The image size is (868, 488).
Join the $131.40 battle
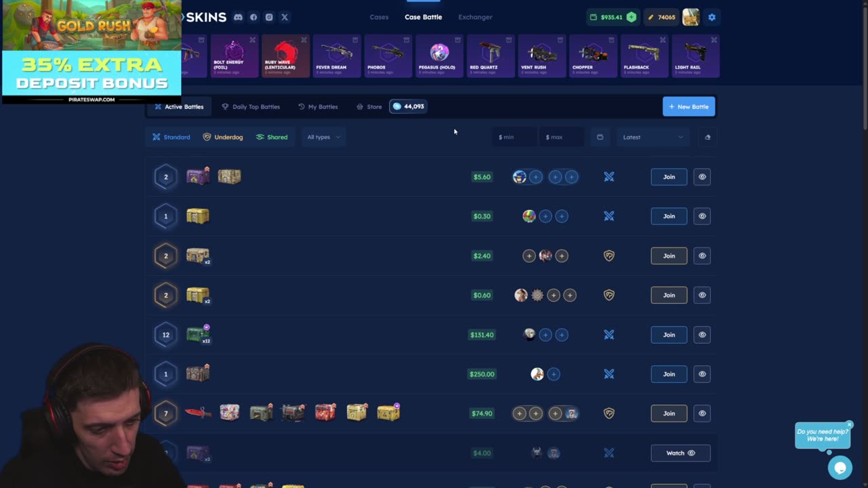coord(669,334)
